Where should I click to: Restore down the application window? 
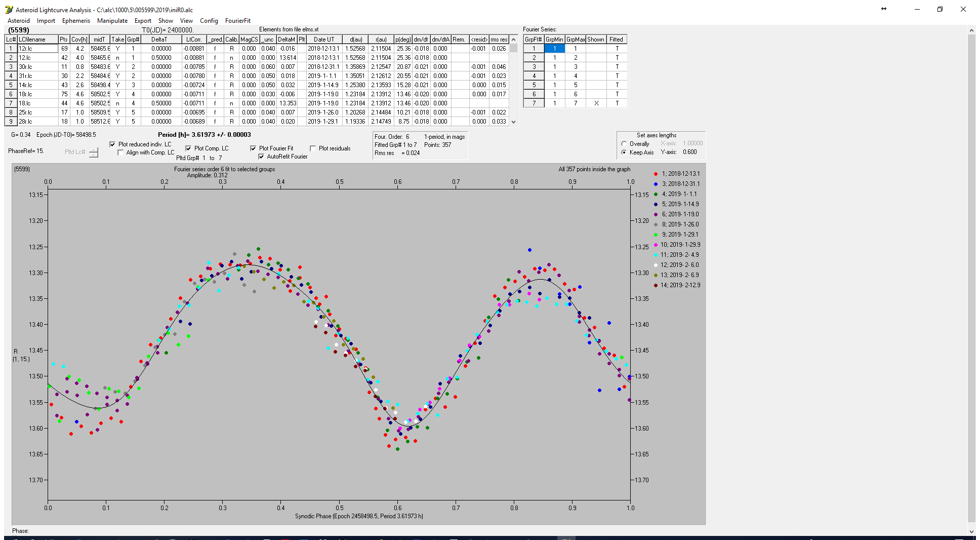coord(940,9)
